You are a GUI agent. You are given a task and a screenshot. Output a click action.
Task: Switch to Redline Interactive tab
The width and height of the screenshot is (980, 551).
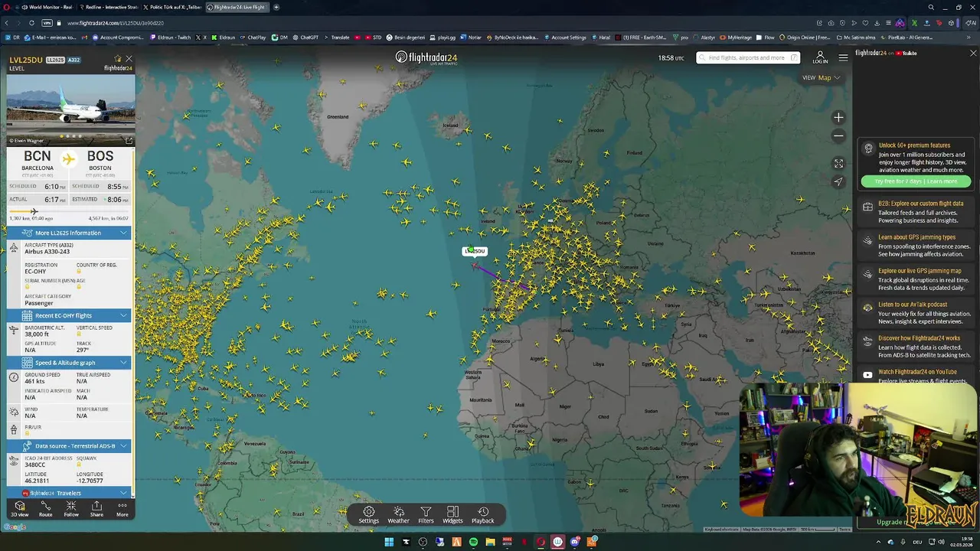click(109, 7)
